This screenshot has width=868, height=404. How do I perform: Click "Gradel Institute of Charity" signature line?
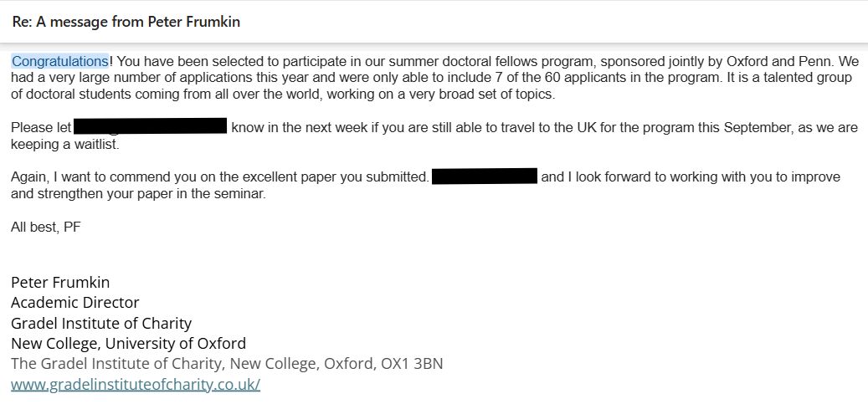101,323
